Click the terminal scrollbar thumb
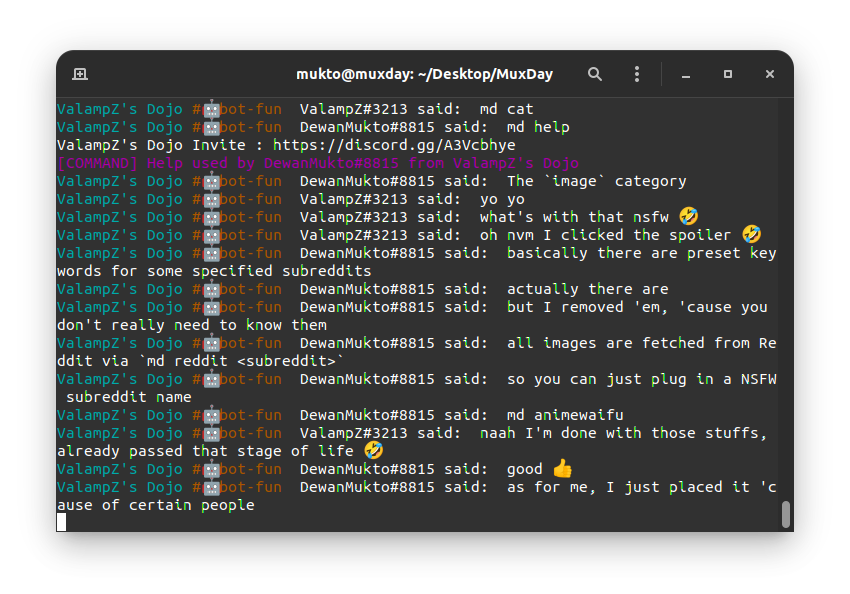This screenshot has width=850, height=594. [x=786, y=514]
